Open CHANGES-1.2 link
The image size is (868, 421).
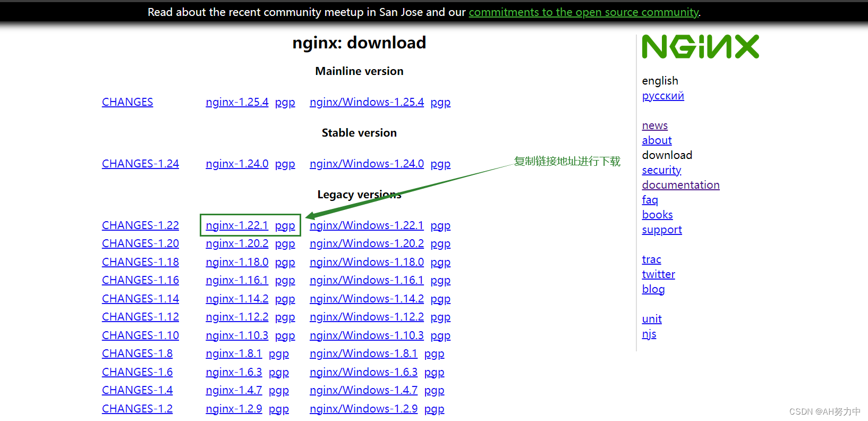(x=137, y=409)
